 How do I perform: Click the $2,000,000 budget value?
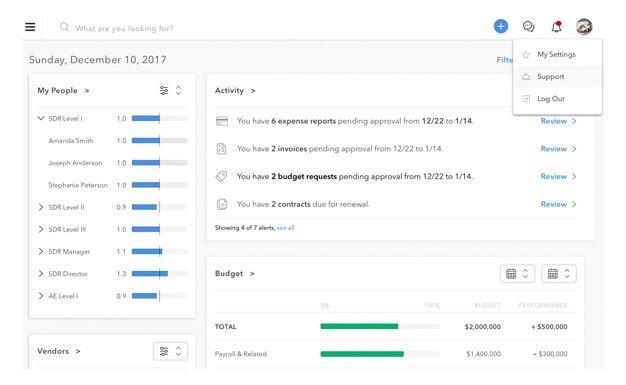[483, 327]
